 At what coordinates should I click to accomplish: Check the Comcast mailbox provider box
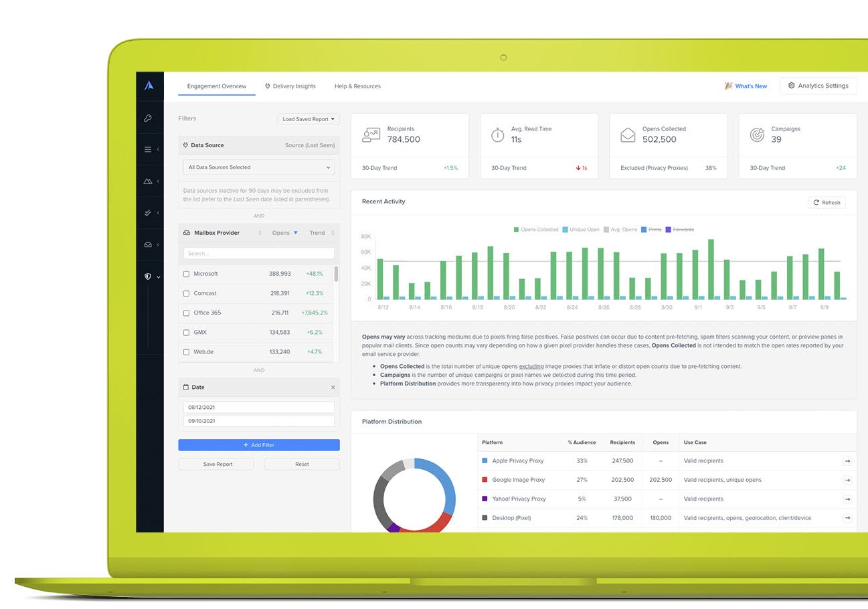pos(186,293)
